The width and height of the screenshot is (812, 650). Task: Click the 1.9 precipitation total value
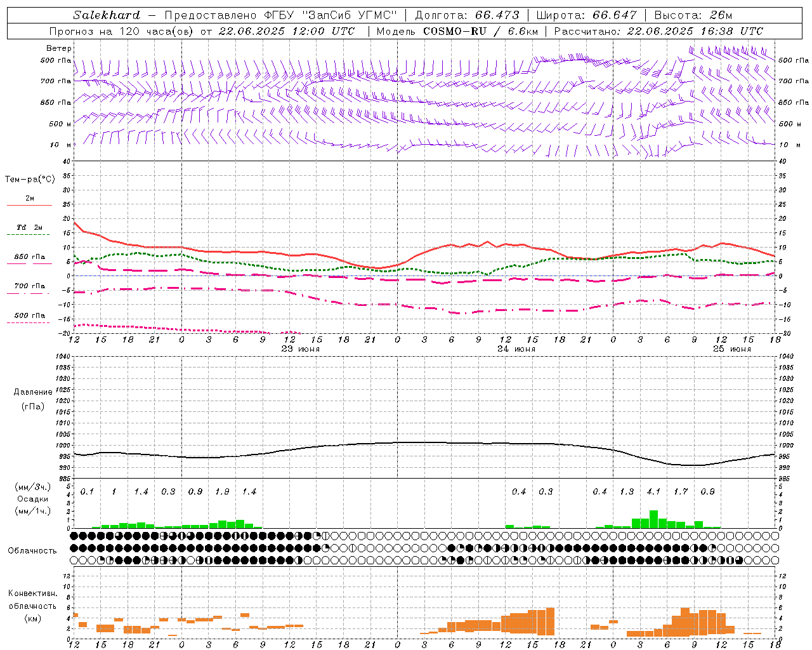[x=222, y=492]
